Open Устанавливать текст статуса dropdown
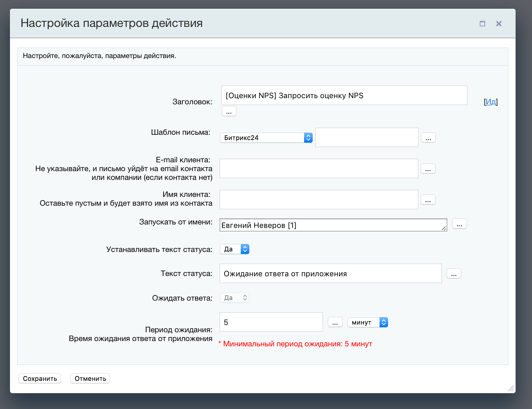 (235, 249)
